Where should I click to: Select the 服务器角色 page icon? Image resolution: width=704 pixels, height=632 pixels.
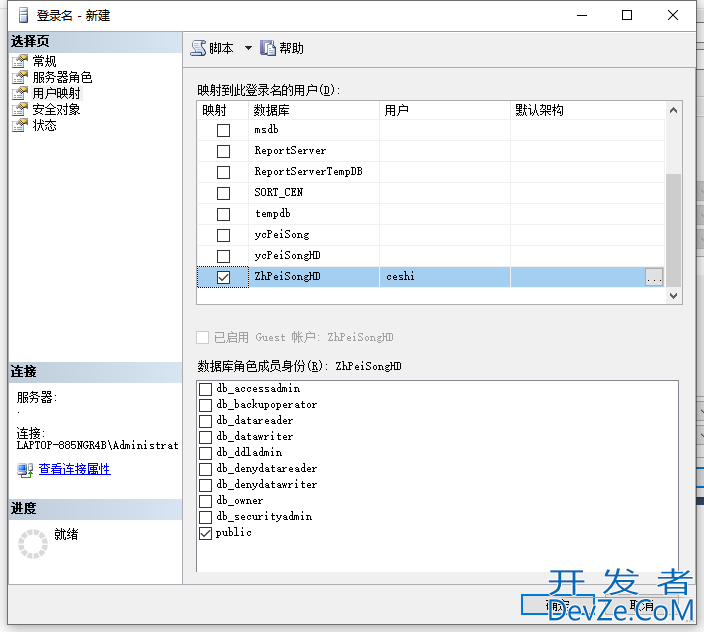[20, 77]
